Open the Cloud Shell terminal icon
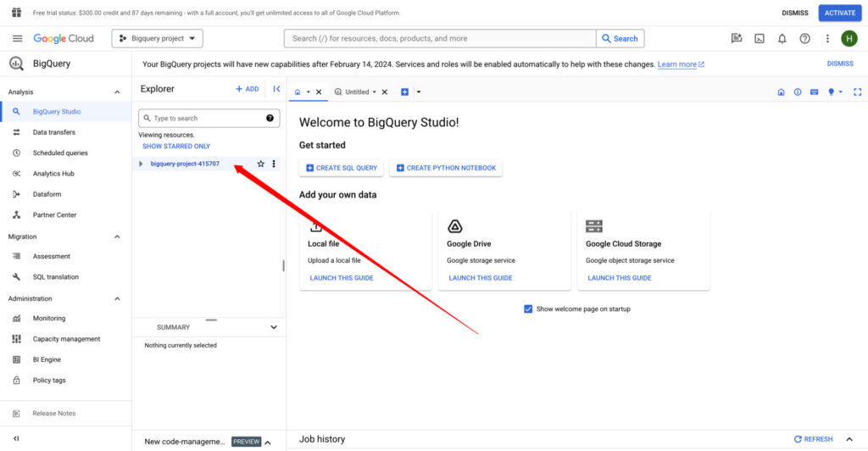 pyautogui.click(x=759, y=38)
